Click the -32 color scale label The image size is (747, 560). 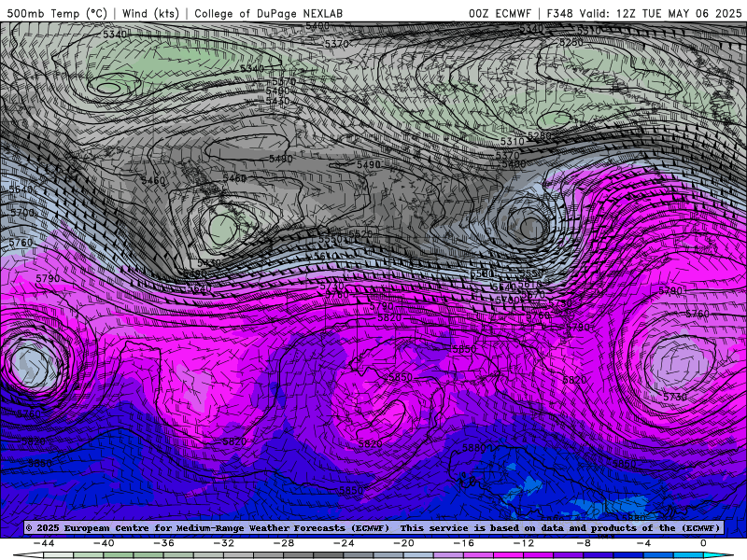224,543
